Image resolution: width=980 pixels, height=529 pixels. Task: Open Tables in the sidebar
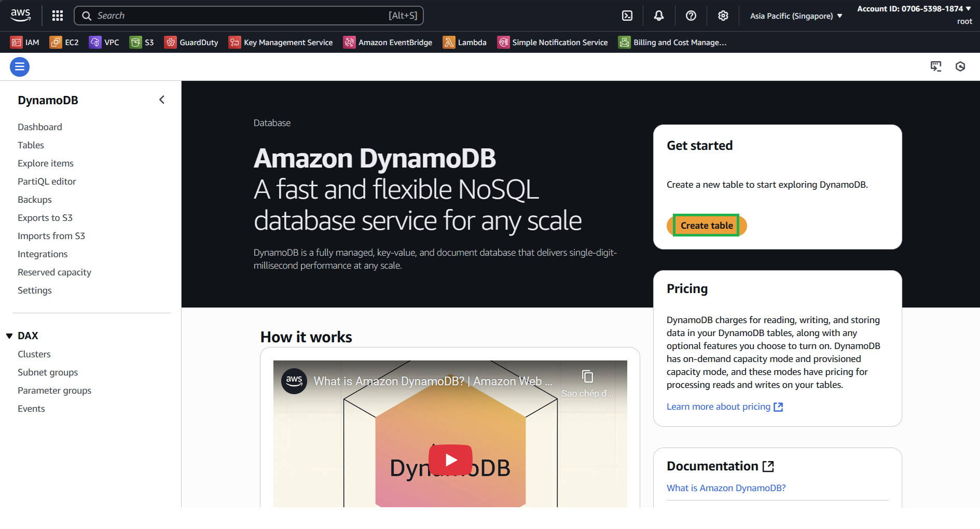tap(31, 145)
